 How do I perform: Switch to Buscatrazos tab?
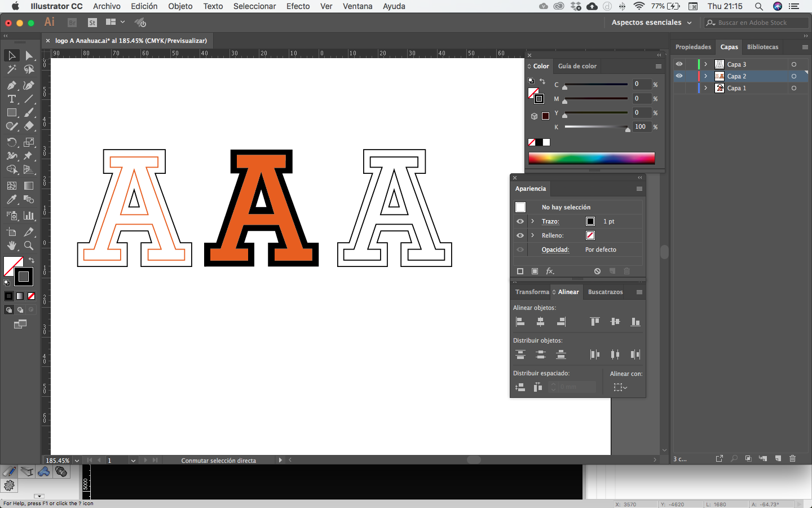(x=605, y=292)
